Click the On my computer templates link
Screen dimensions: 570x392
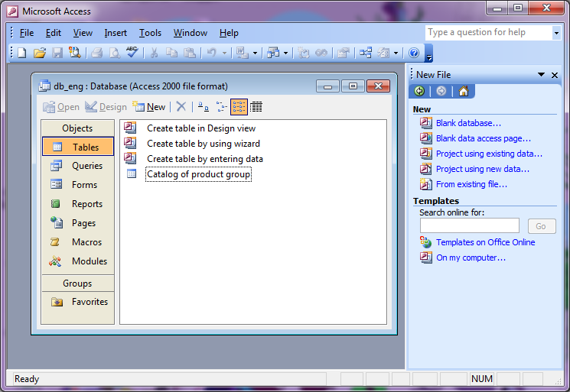(x=471, y=258)
